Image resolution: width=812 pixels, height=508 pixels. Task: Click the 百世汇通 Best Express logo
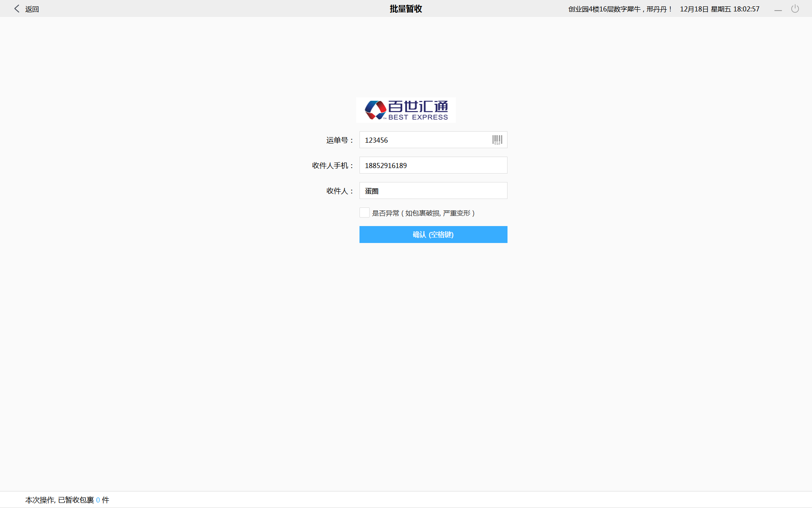[x=406, y=110]
